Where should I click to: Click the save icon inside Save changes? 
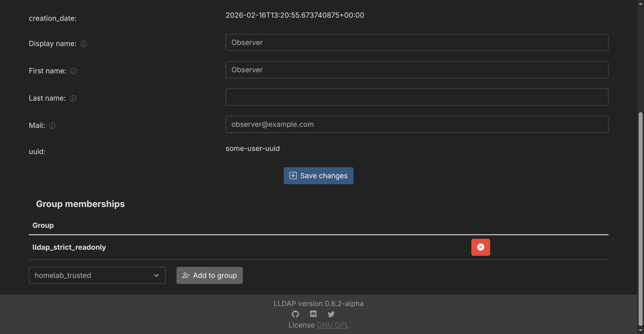[293, 175]
